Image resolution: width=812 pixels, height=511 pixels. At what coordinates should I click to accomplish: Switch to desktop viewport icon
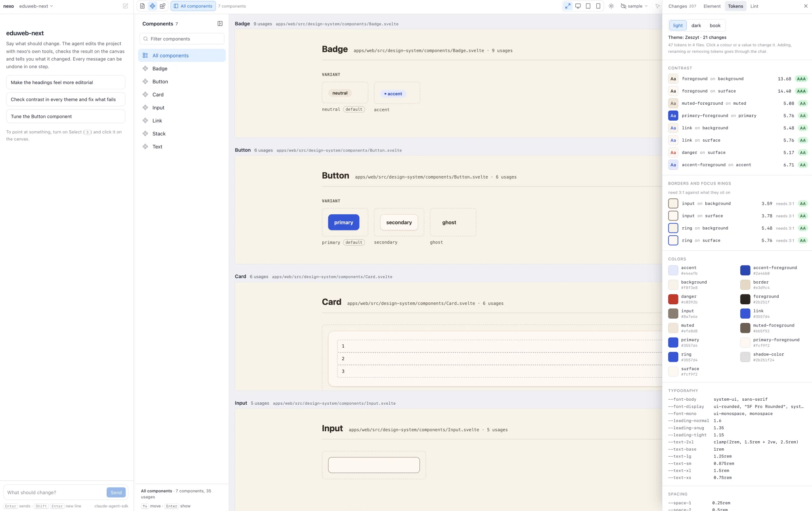pyautogui.click(x=578, y=6)
